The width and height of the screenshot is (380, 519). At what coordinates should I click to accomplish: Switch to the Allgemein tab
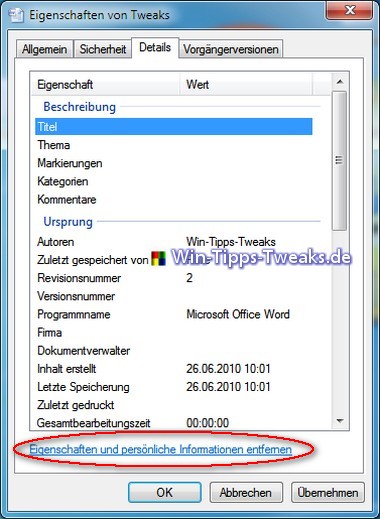pos(44,49)
